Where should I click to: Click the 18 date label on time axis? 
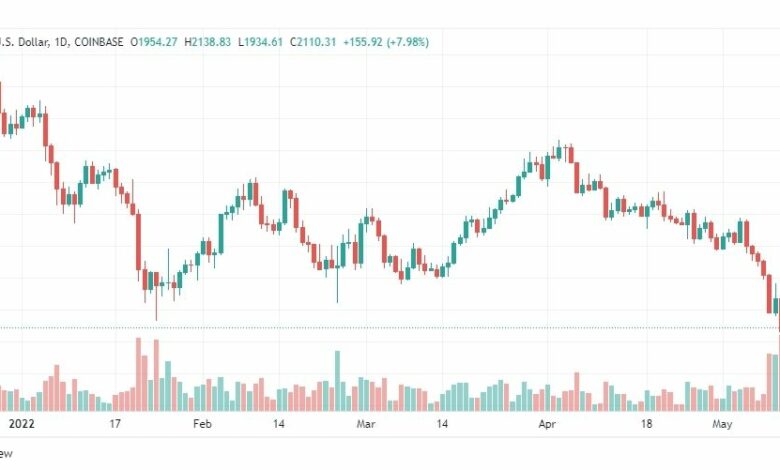pyautogui.click(x=646, y=424)
